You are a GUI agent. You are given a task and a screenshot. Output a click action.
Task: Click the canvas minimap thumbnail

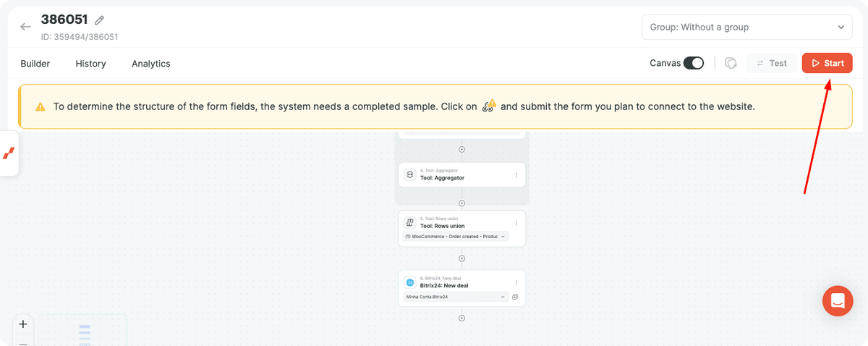click(x=82, y=330)
